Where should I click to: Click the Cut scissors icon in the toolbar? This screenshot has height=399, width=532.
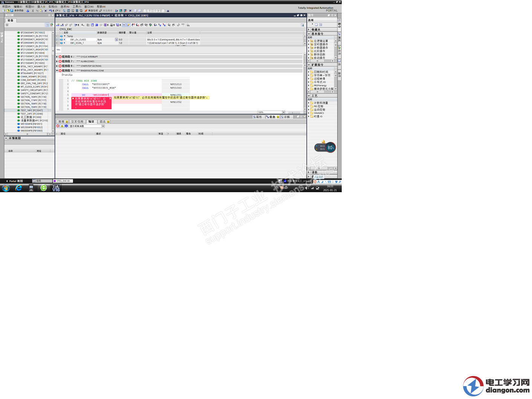point(33,11)
